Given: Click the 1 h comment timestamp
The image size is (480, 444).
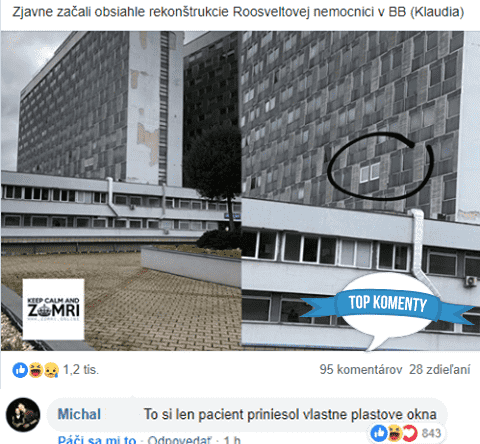Looking at the screenshot, I should click(232, 440).
